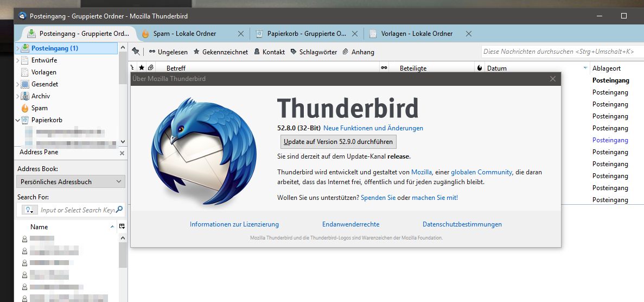This screenshot has width=644, height=302.
Task: Sort by junk flame column icon
Action: coord(479,67)
